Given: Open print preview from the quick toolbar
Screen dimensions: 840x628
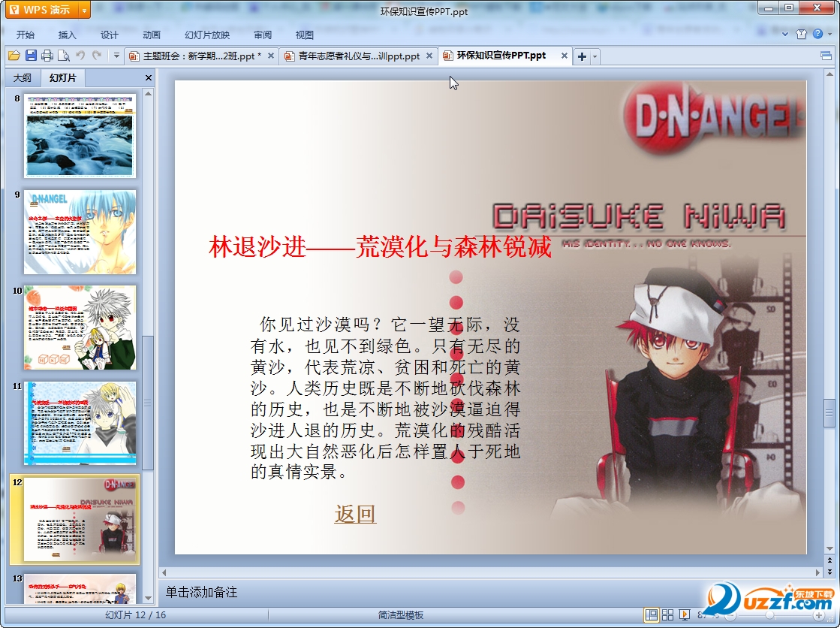Looking at the screenshot, I should [x=64, y=56].
